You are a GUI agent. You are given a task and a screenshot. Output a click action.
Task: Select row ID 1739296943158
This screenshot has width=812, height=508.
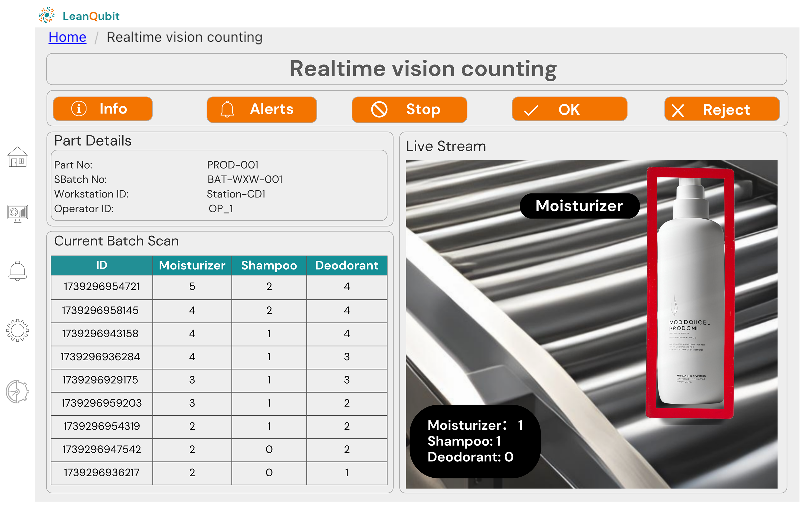[x=100, y=334]
